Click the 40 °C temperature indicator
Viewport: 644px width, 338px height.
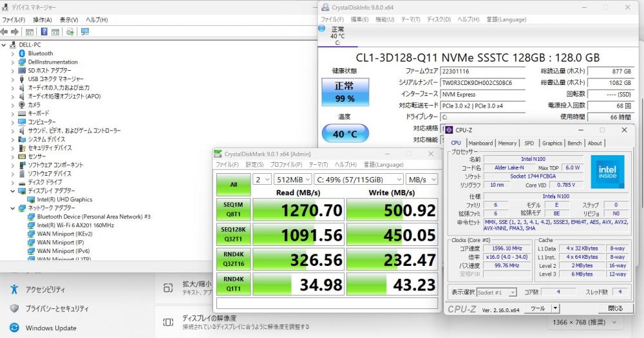(345, 133)
